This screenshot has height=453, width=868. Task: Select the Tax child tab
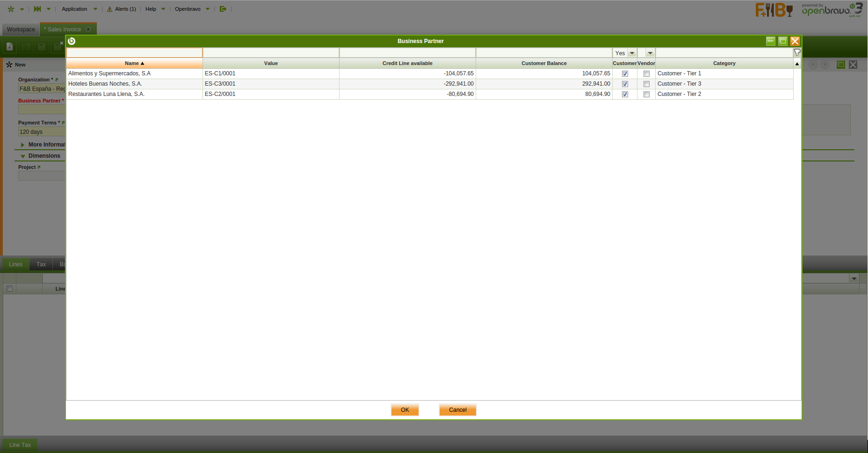click(41, 264)
